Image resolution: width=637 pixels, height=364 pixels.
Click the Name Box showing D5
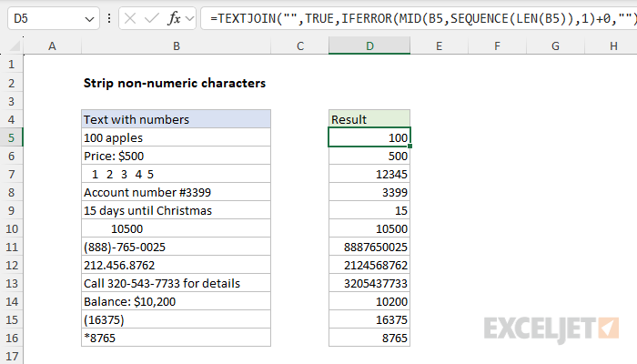coord(54,18)
